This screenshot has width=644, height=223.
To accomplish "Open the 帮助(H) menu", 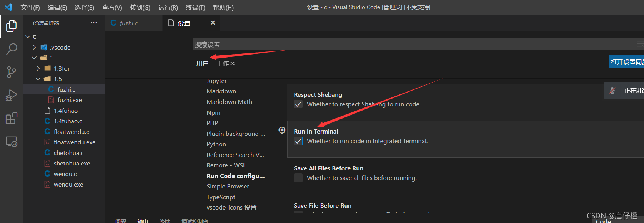I will pyautogui.click(x=223, y=7).
